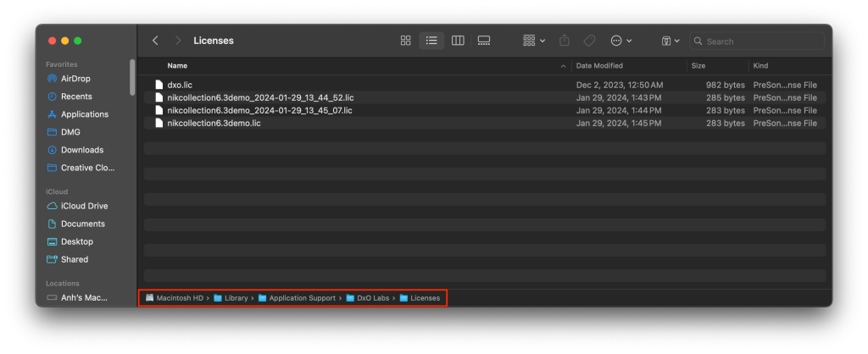Click the Share toolbar icon

click(565, 41)
